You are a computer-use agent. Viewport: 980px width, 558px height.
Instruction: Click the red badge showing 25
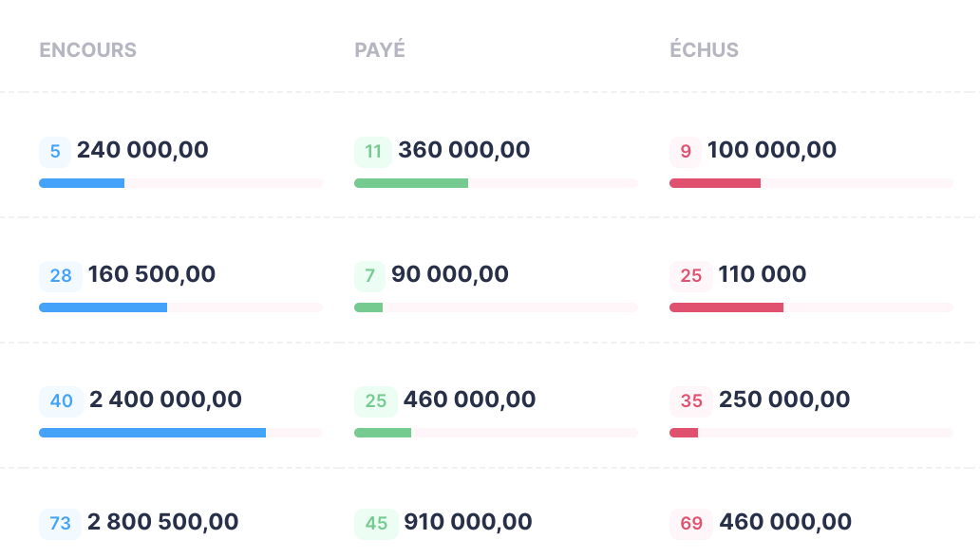coord(691,276)
